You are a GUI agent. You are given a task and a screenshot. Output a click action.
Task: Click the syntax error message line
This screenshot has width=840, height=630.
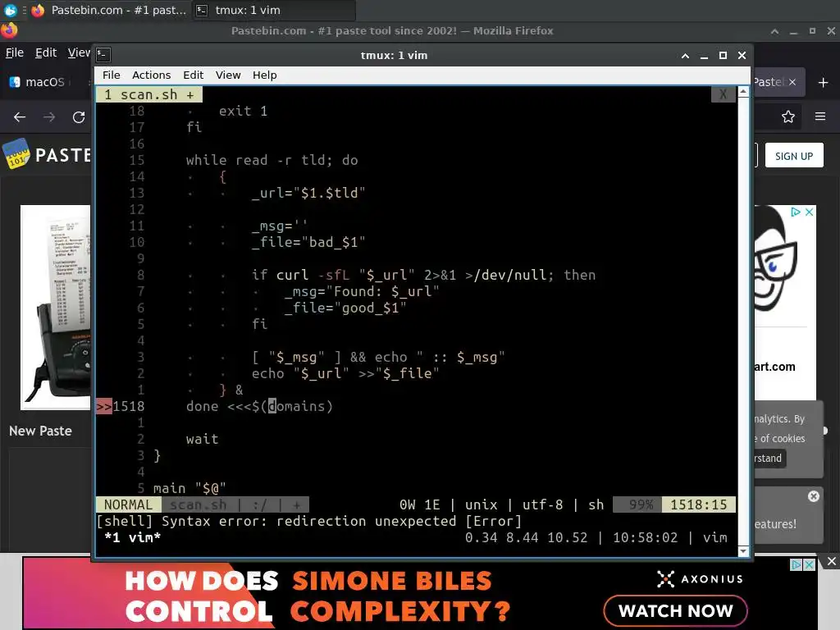pyautogui.click(x=309, y=521)
